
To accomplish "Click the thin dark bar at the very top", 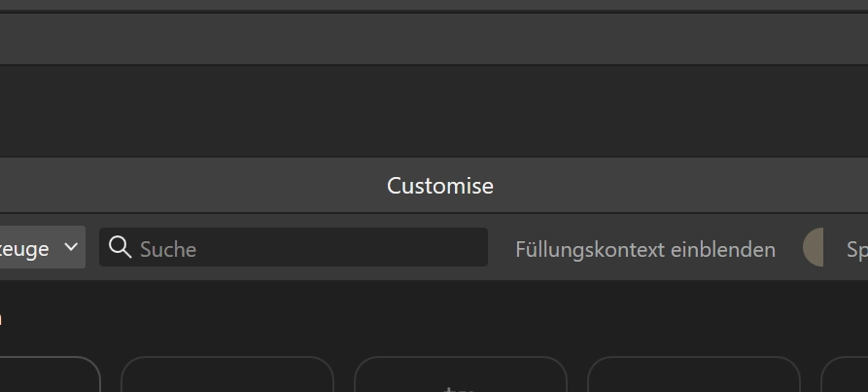I will click(434, 5).
